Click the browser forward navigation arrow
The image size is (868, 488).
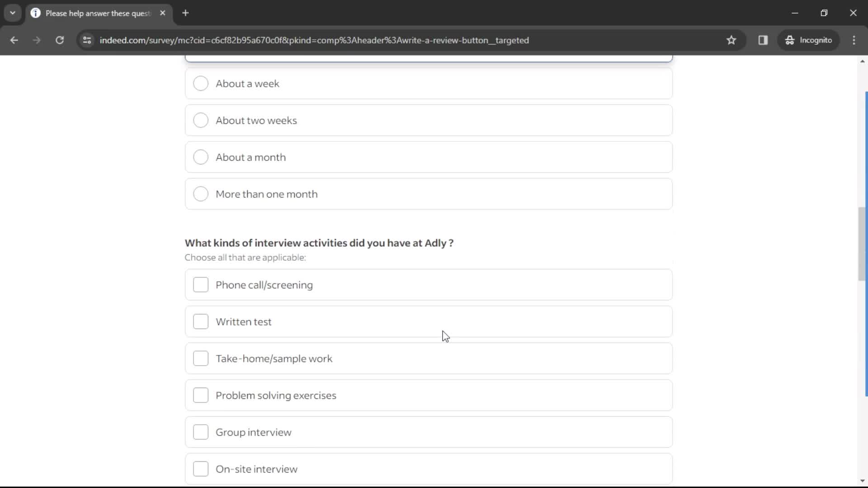pyautogui.click(x=36, y=40)
